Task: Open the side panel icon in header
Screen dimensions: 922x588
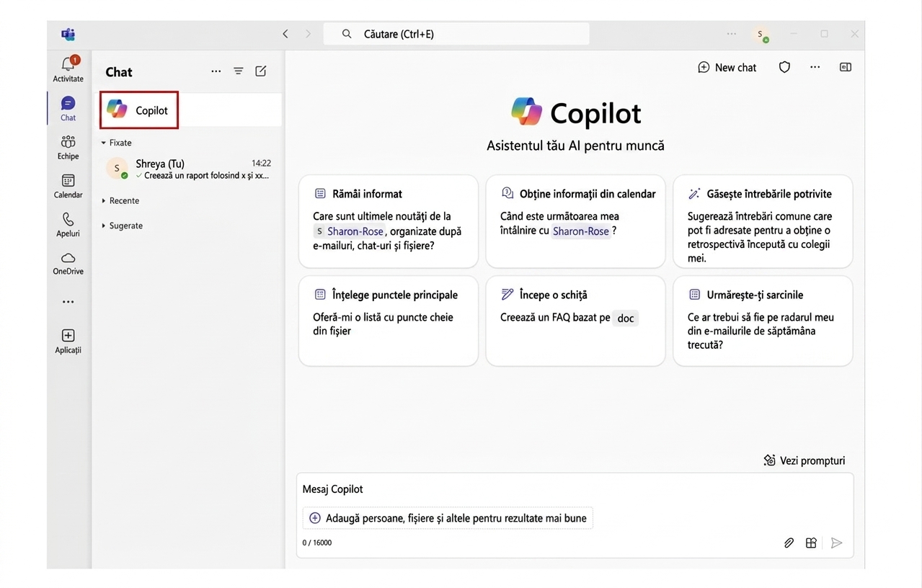Action: pyautogui.click(x=846, y=67)
